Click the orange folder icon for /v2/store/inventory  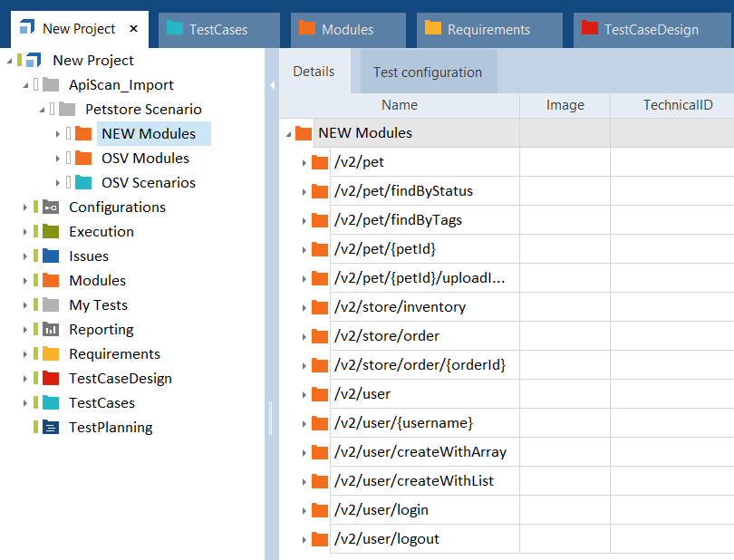point(319,307)
